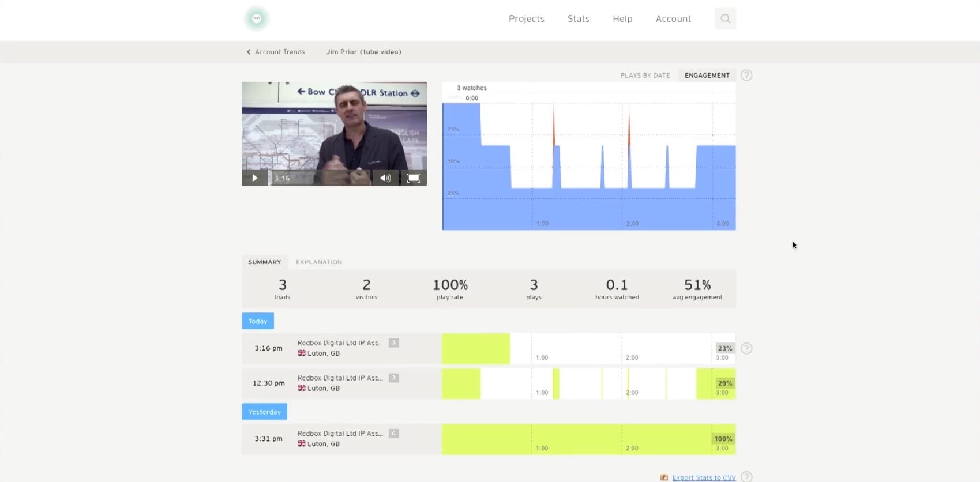Click the Yesterday date label
Viewport: 980px width, 482px height.
[x=265, y=412]
